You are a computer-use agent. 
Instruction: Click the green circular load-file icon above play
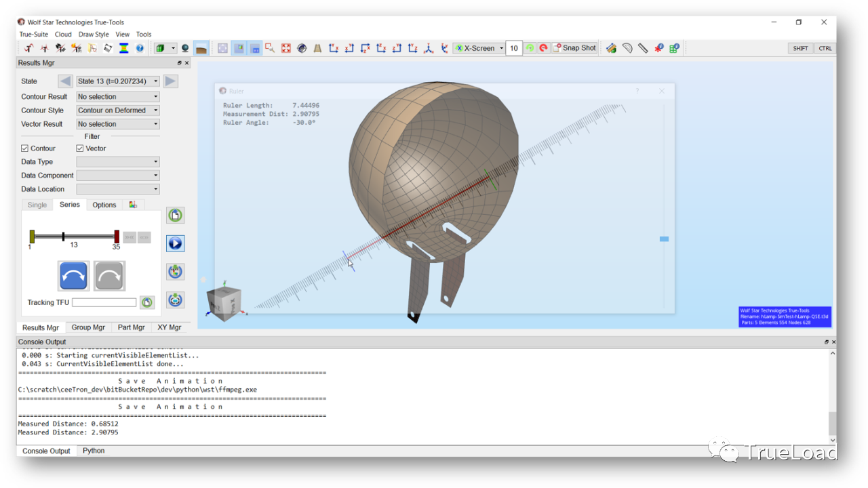pyautogui.click(x=176, y=216)
